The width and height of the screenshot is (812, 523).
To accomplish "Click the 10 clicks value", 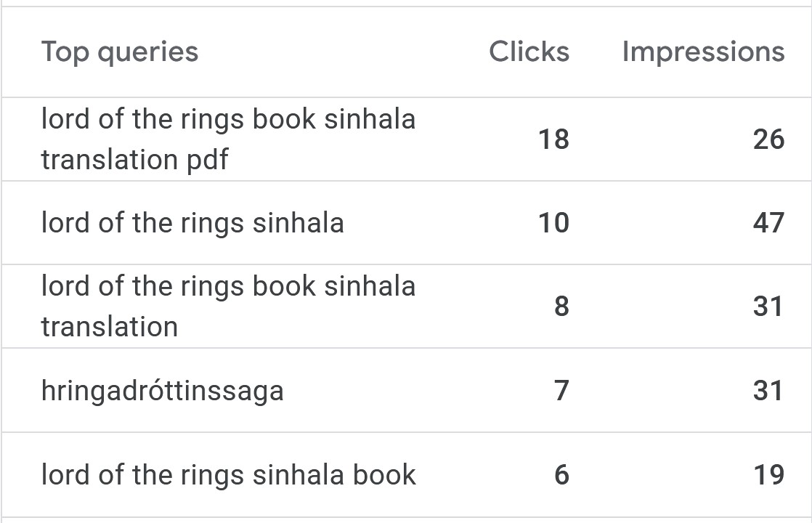I will coord(553,223).
